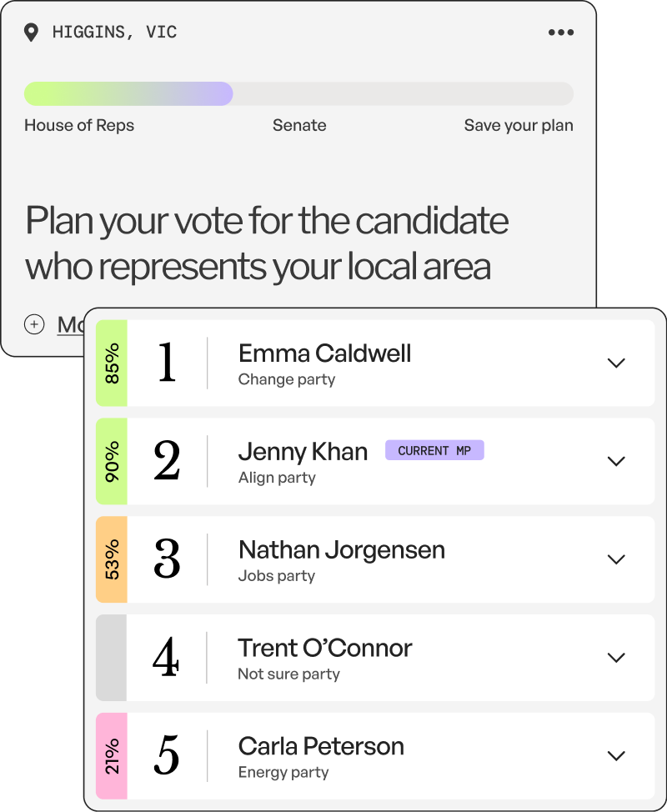Click the HIGGINS, VIC location label
The height and width of the screenshot is (812, 667).
click(114, 33)
